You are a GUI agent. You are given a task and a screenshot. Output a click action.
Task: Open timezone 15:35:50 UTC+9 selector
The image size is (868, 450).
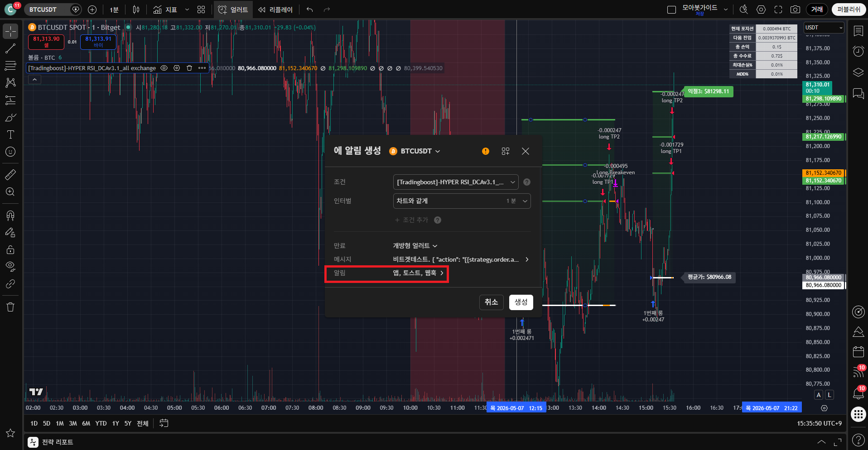click(819, 423)
